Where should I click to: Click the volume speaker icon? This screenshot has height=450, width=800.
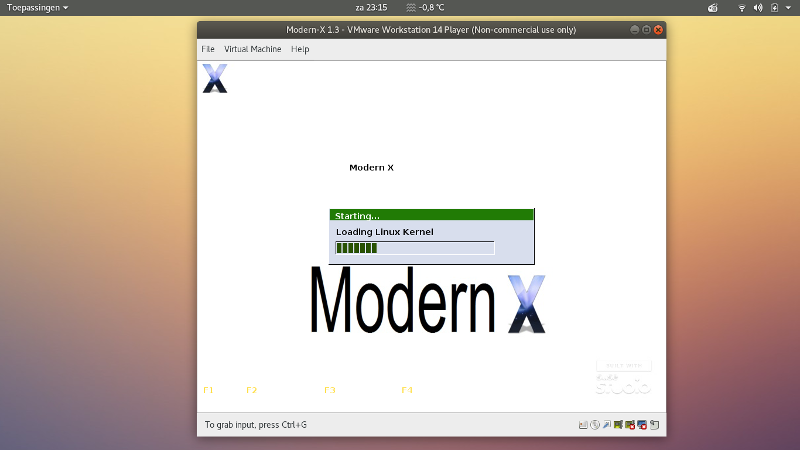click(x=758, y=8)
